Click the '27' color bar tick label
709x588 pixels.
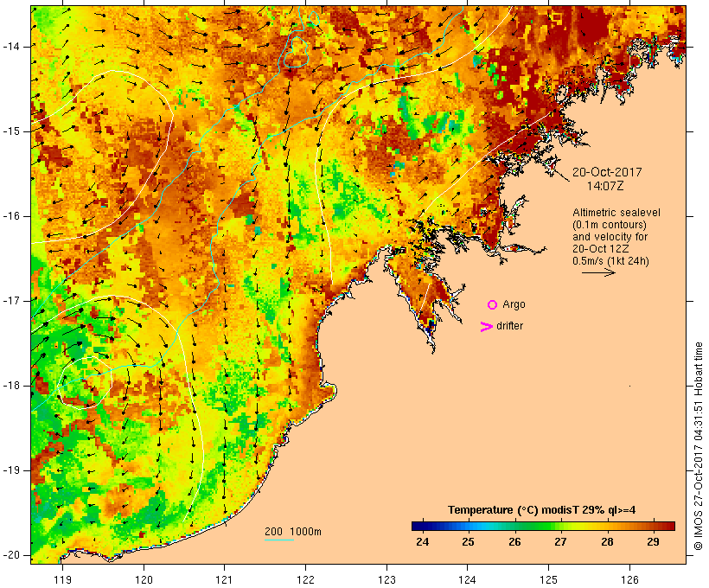click(560, 542)
